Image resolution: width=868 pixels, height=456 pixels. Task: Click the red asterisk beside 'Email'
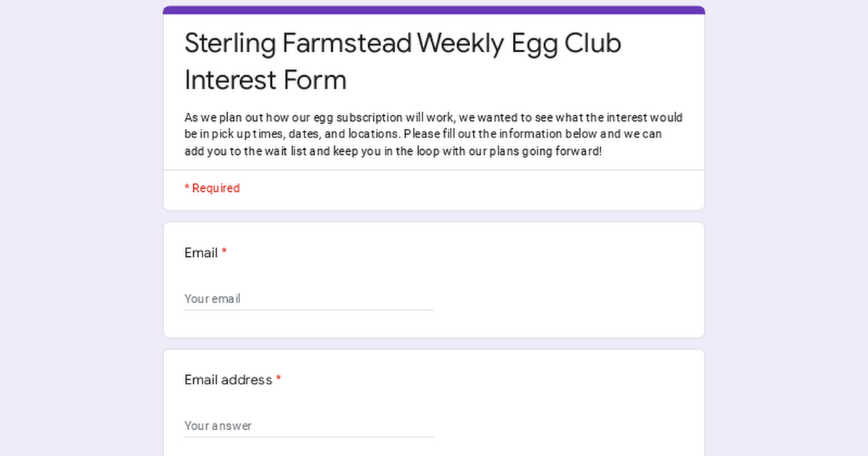pyautogui.click(x=224, y=253)
